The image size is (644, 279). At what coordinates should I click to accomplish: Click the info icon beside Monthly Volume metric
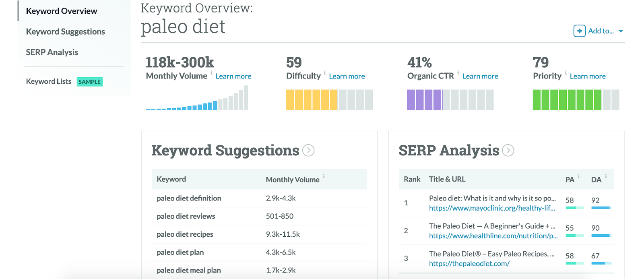(x=212, y=73)
